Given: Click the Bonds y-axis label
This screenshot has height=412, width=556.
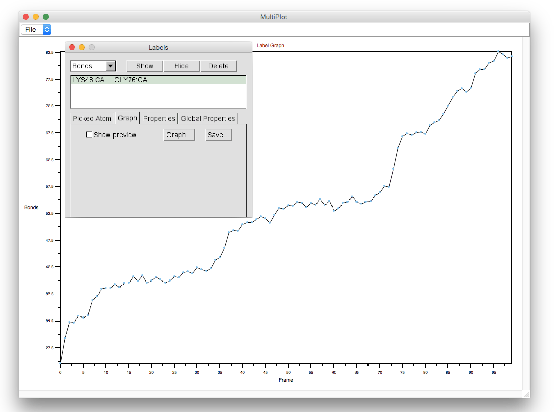Looking at the screenshot, I should [31, 207].
